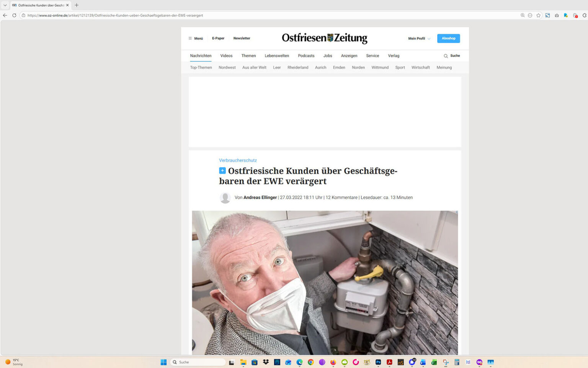Open Excel from the taskbar

point(434,362)
